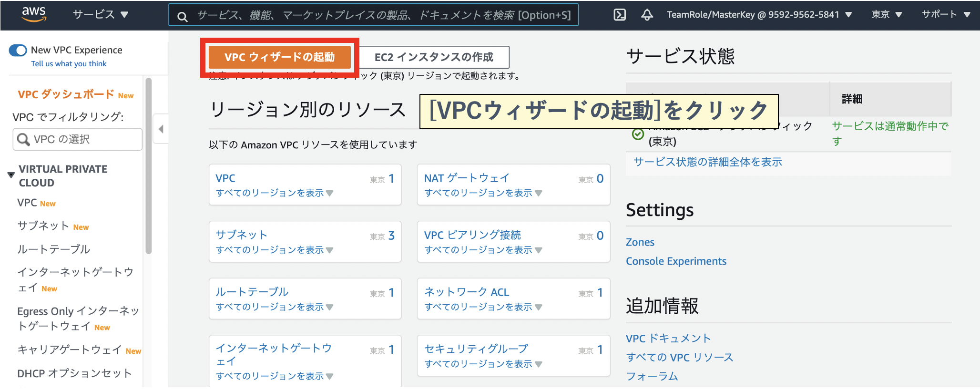Collapse the VIRTUAL PRIVATE CLOUD section
The width and height of the screenshot is (980, 391).
(x=11, y=175)
